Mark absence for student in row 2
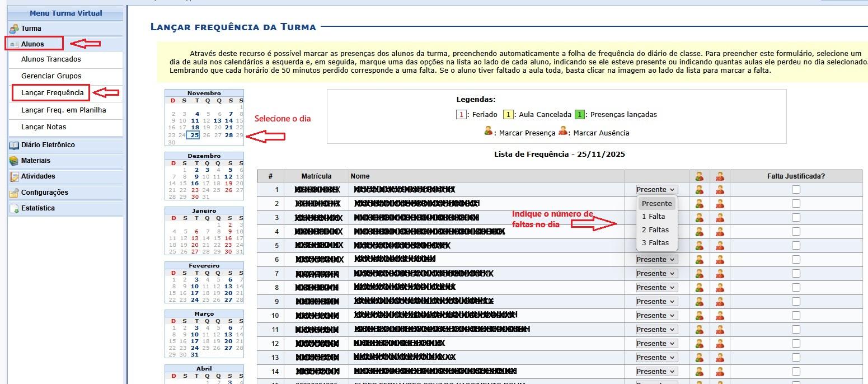 point(719,203)
